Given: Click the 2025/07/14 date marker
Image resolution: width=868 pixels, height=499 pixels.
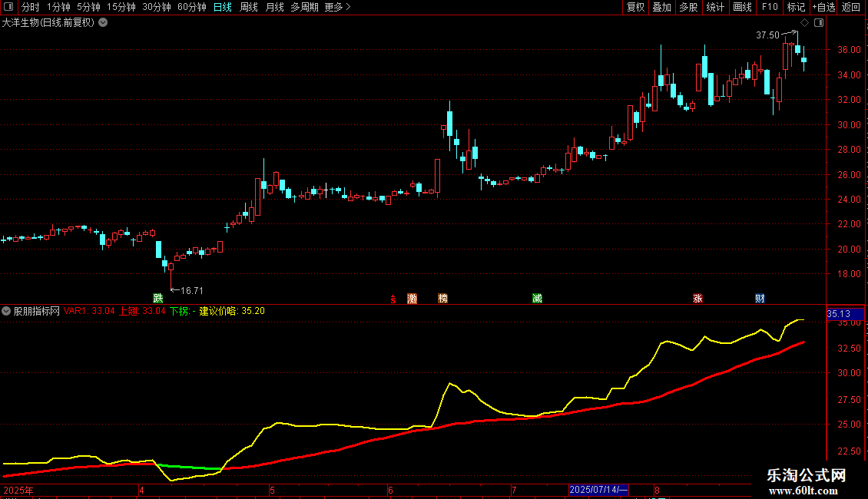Looking at the screenshot, I should coord(599,490).
